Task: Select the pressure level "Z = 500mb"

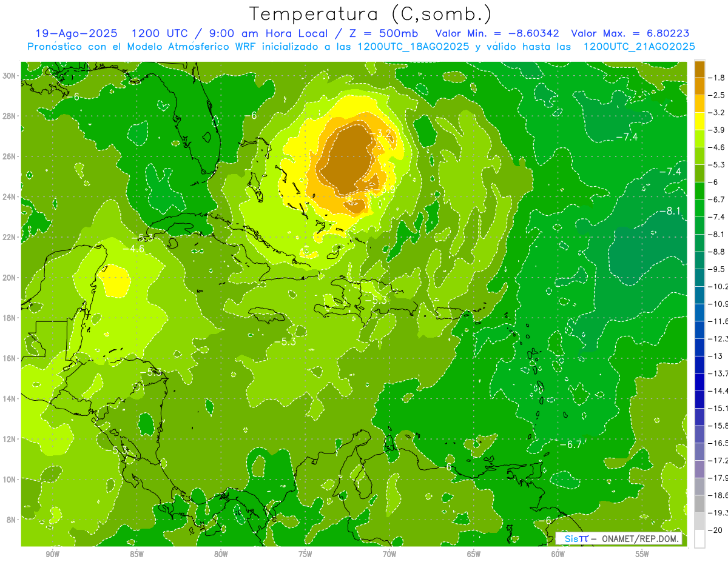Action: pyautogui.click(x=383, y=33)
